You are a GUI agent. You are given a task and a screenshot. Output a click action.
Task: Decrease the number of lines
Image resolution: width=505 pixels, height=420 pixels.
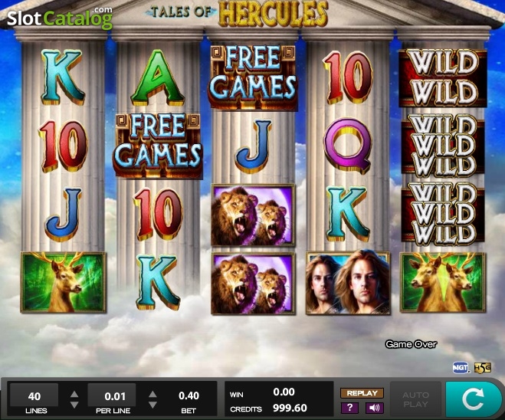point(74,405)
